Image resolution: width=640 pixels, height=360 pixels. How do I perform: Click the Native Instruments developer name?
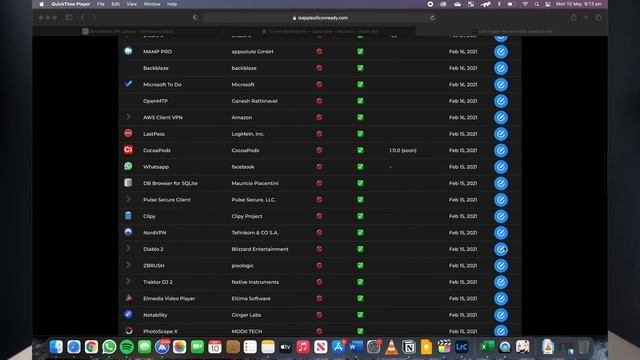pyautogui.click(x=255, y=282)
